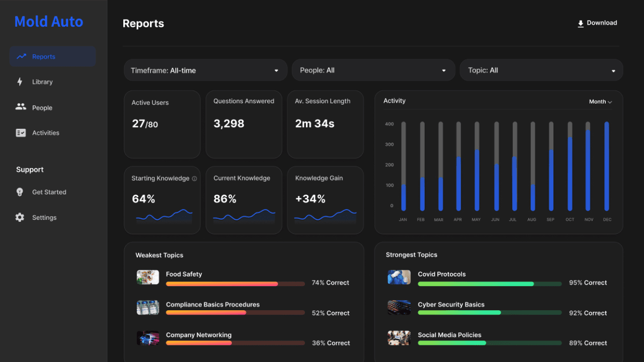The image size is (644, 362).
Task: Open the Timeframe: All-time dropdown
Action: coord(205,70)
